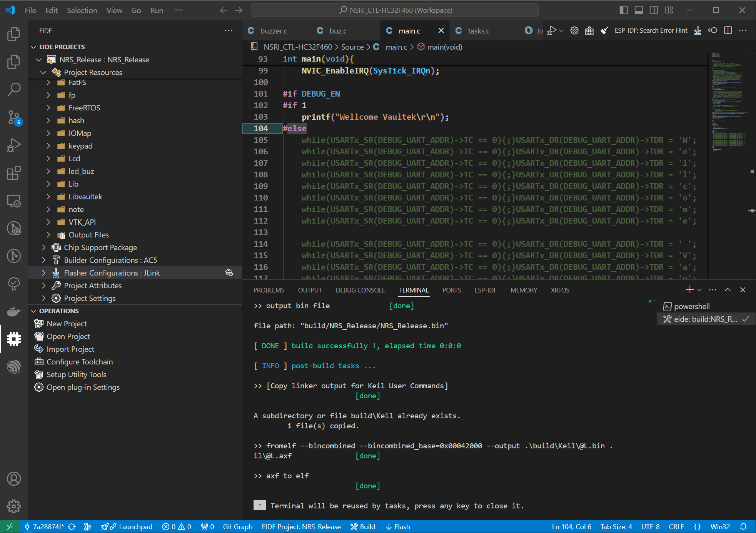756x533 pixels.
Task: Open terminal launch profile dropdown
Action: [x=699, y=290]
